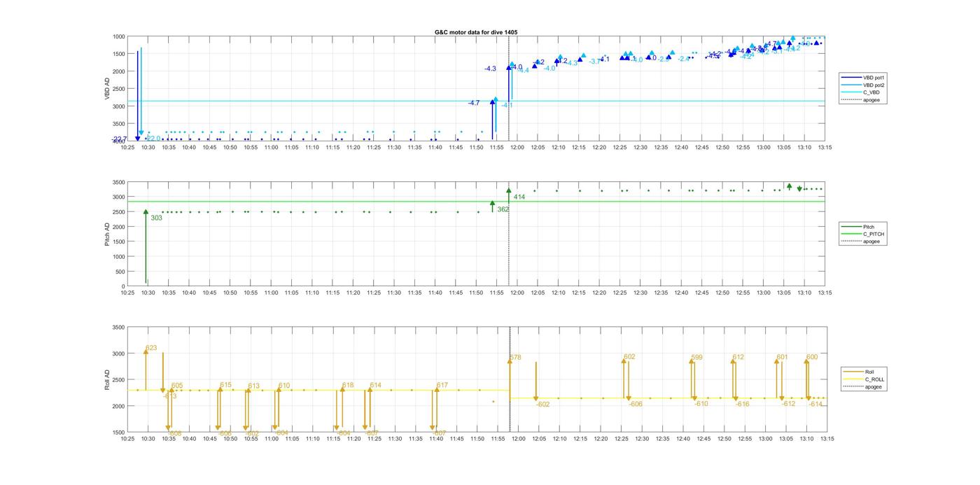Click the roll value label 601
This screenshot has height=485, width=980.
pyautogui.click(x=782, y=357)
